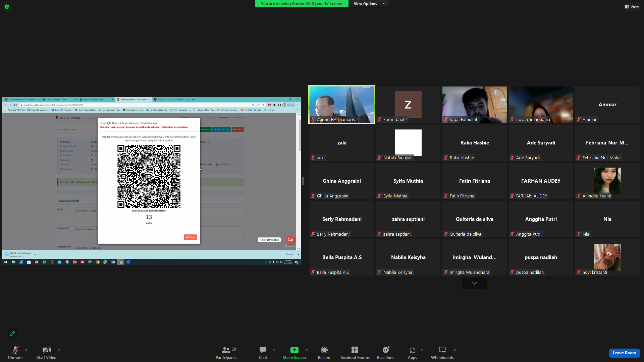Click the bookmark star in shared browser
644x362 pixels.
(x=263, y=105)
